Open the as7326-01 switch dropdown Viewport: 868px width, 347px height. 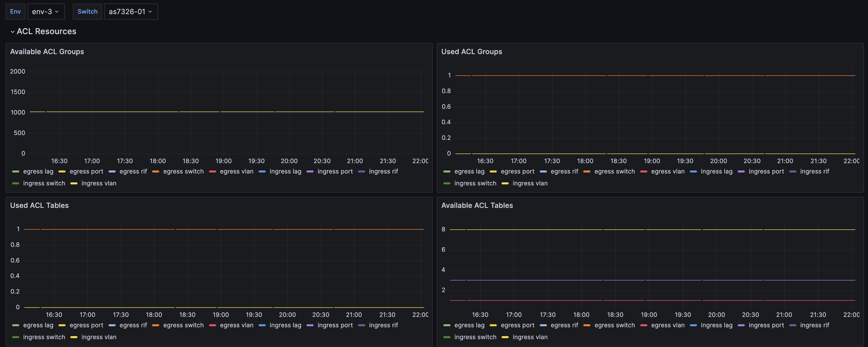[x=130, y=11]
